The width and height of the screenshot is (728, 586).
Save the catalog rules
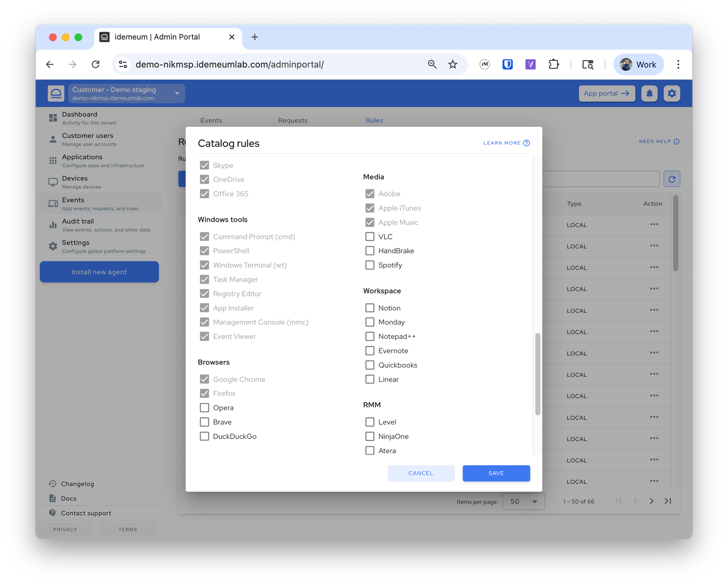click(x=496, y=473)
